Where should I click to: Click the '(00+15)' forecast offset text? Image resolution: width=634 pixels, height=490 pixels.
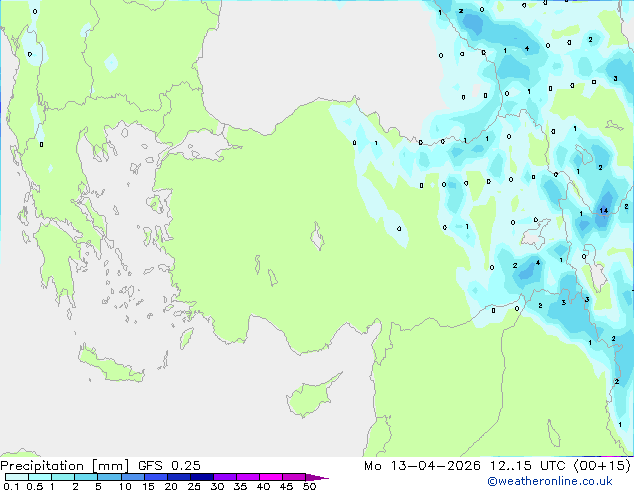click(x=602, y=465)
